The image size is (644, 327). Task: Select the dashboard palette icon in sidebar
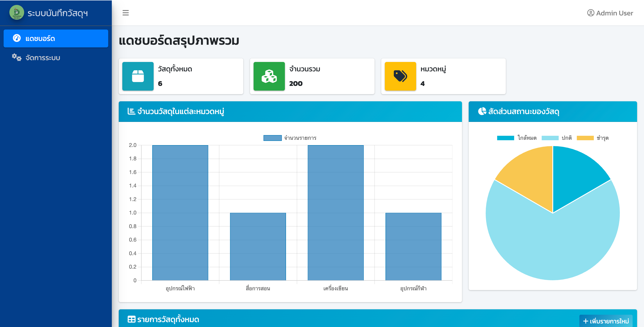(17, 38)
